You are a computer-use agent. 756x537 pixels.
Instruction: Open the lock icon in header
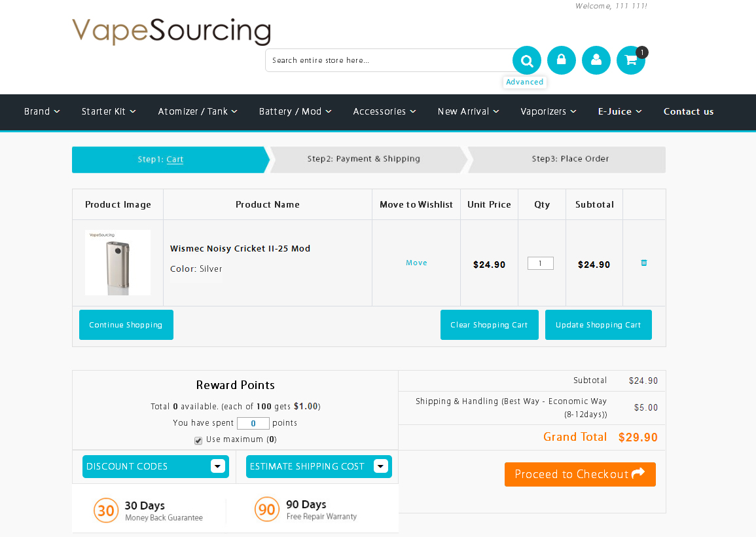(561, 60)
